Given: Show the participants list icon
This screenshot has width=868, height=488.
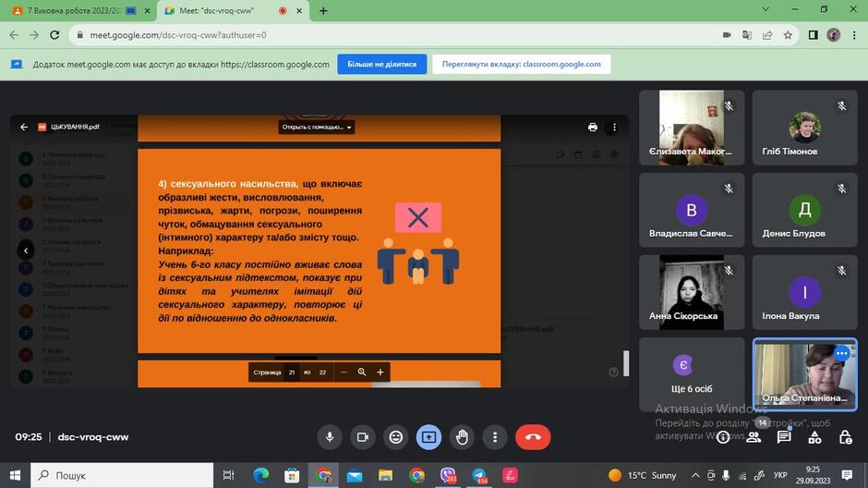Looking at the screenshot, I should pyautogui.click(x=753, y=437).
